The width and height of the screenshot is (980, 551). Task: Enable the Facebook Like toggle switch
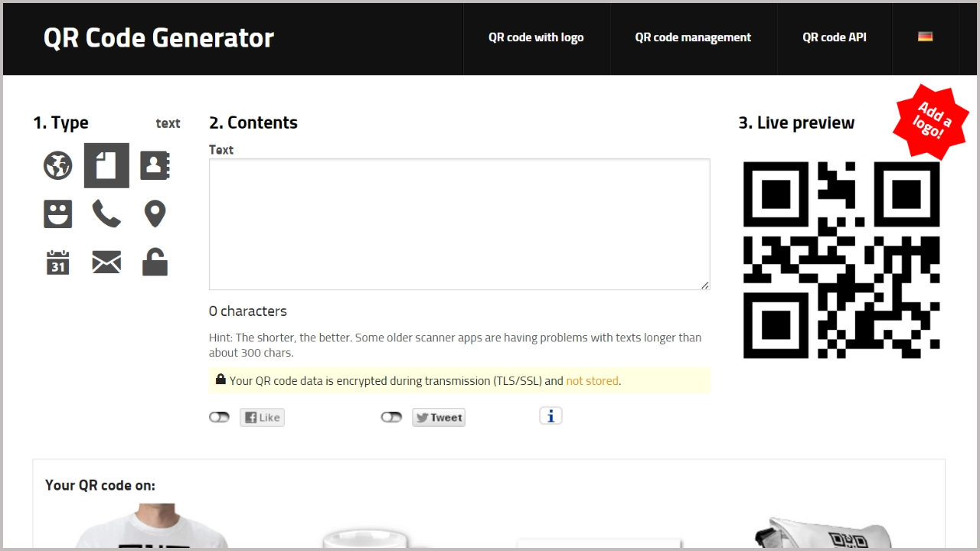(x=220, y=417)
